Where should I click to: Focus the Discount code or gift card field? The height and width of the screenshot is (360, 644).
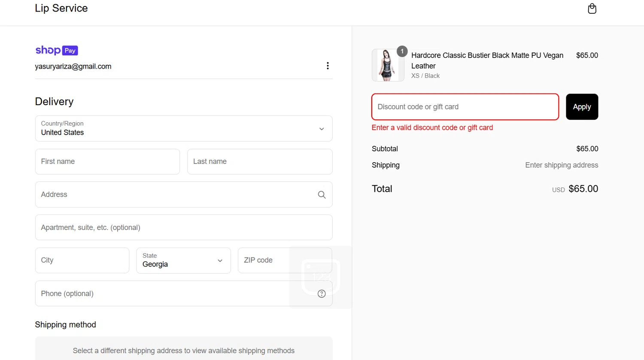tap(465, 107)
